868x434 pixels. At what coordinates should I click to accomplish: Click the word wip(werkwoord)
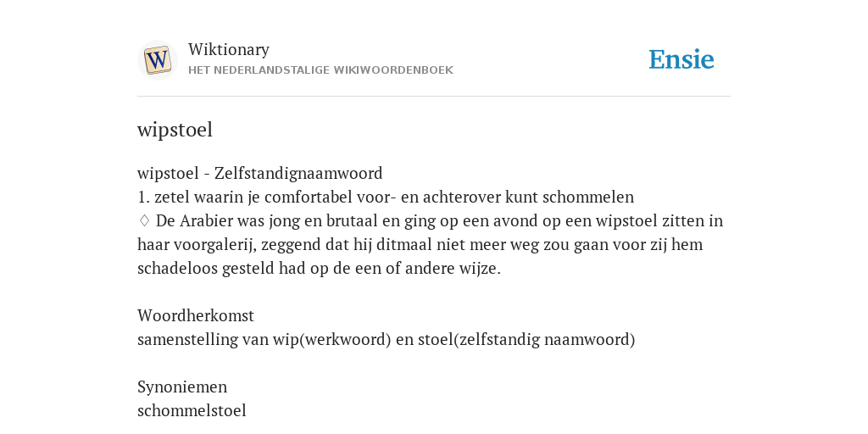click(332, 339)
